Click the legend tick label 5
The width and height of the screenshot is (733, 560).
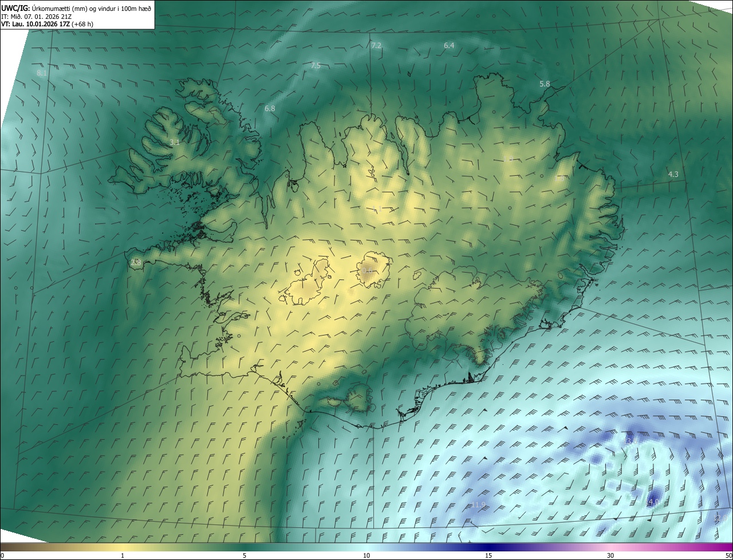tap(245, 555)
